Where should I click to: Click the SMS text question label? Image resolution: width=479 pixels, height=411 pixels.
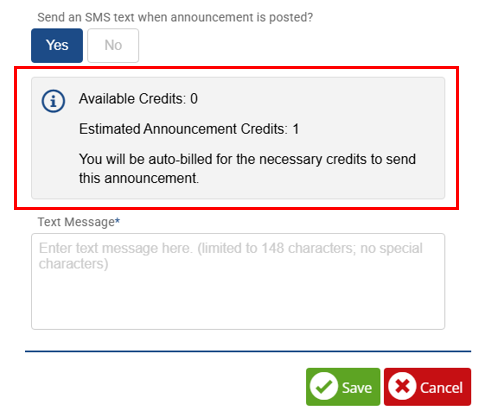tap(175, 17)
